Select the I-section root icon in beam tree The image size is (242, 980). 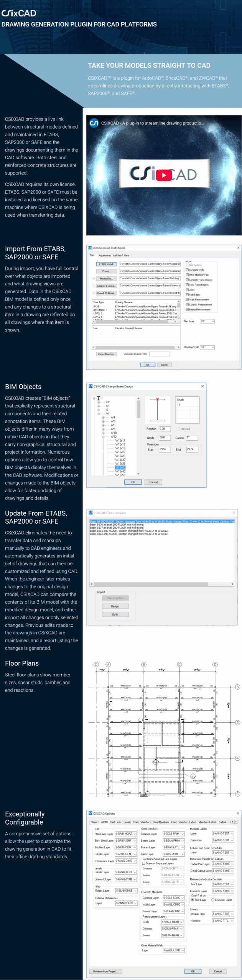(x=99, y=399)
